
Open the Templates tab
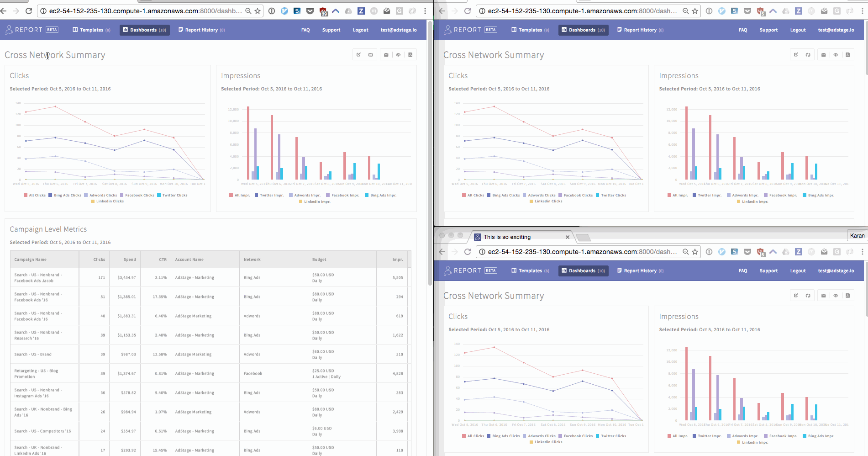click(x=91, y=30)
